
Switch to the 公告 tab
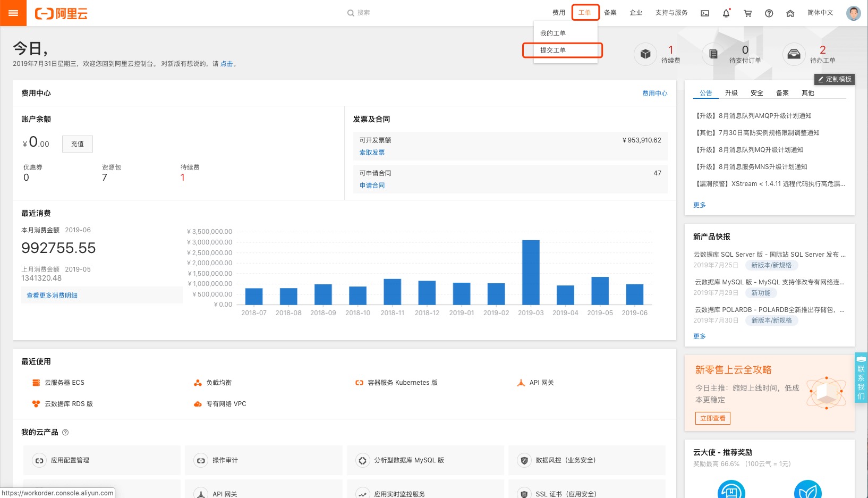tap(705, 93)
